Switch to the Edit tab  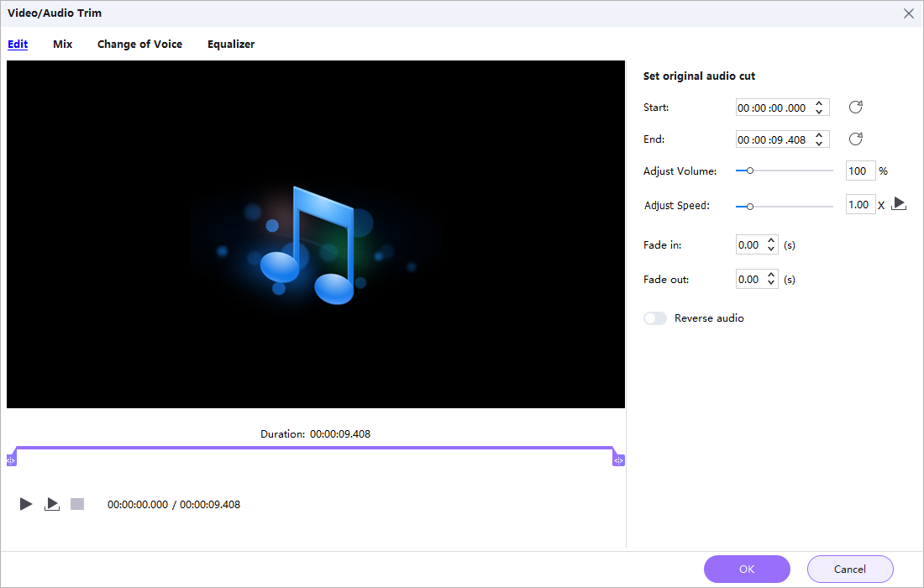18,45
